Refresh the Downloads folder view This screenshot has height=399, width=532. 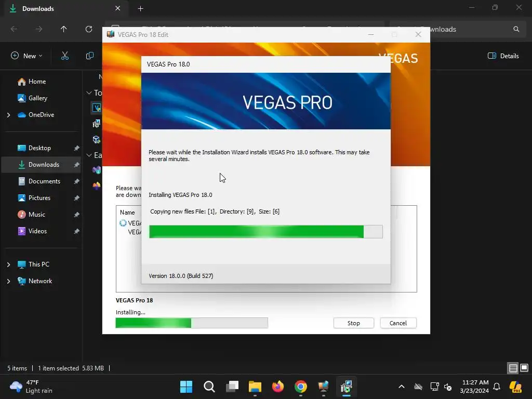[x=88, y=29]
